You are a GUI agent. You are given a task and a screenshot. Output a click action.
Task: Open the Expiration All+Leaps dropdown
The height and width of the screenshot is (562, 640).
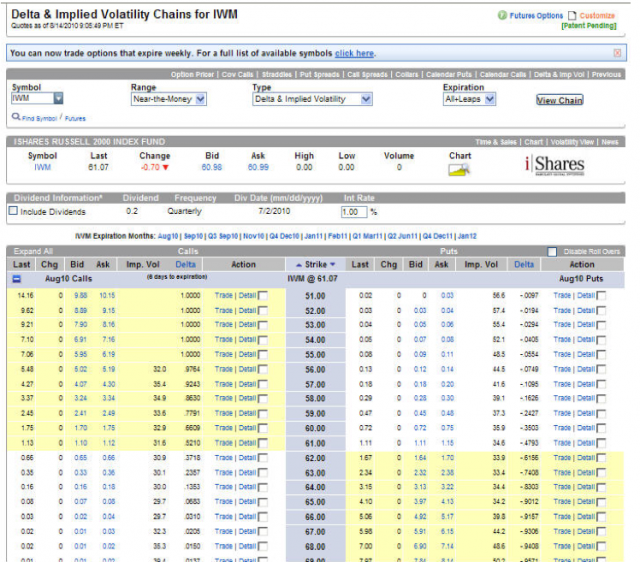click(490, 99)
